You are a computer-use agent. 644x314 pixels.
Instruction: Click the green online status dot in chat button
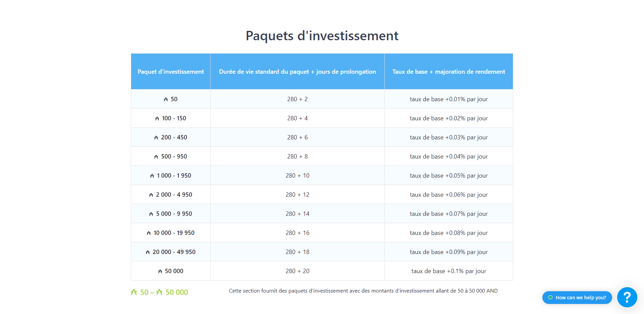pos(550,298)
